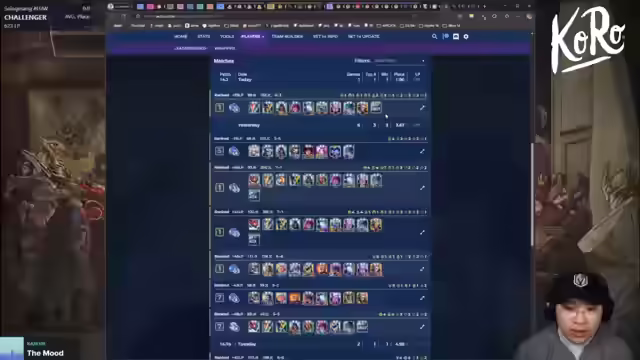Expand the PLAYERS dropdown menu
Viewport: 640px width, 360px height.
[x=252, y=36]
